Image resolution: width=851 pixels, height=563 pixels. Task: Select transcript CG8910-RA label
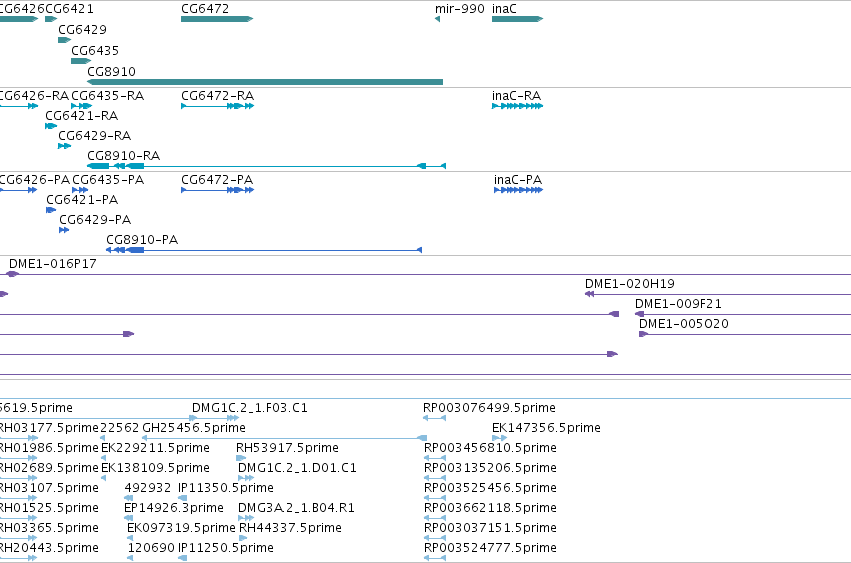(x=124, y=156)
